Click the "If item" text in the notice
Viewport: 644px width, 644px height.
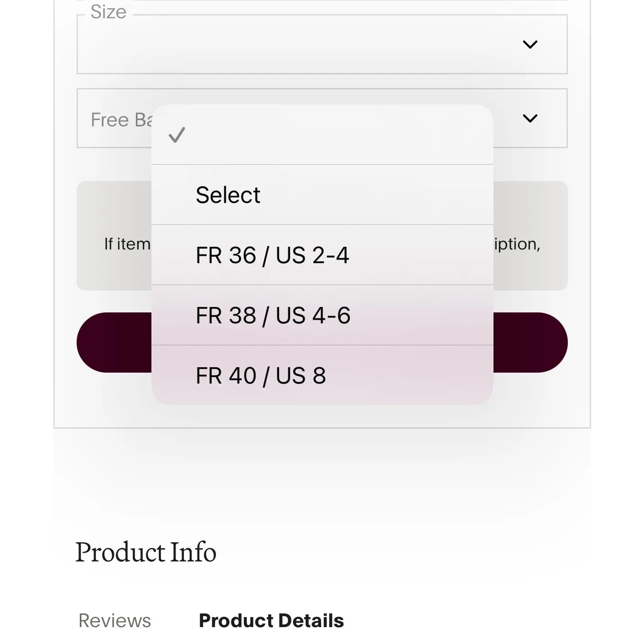127,244
